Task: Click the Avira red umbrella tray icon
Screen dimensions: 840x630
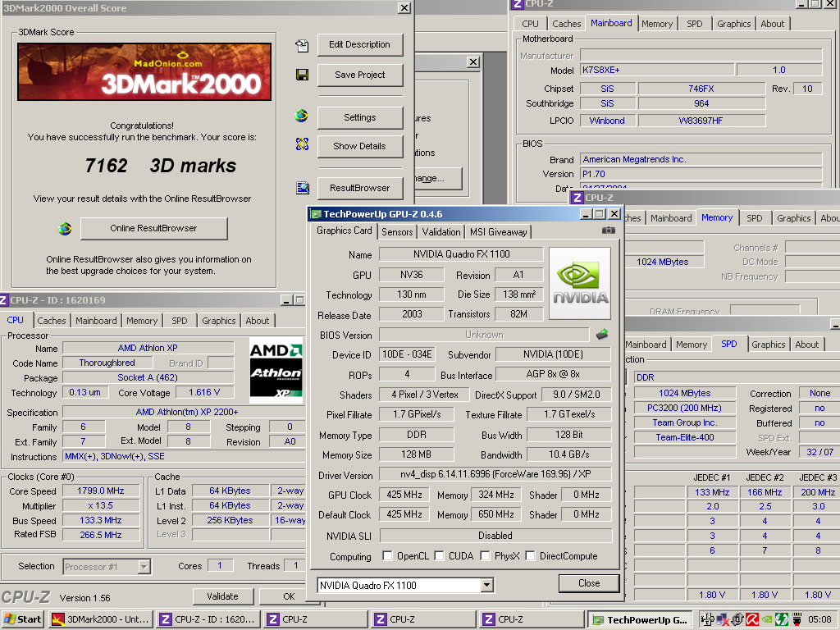Action: tap(752, 620)
